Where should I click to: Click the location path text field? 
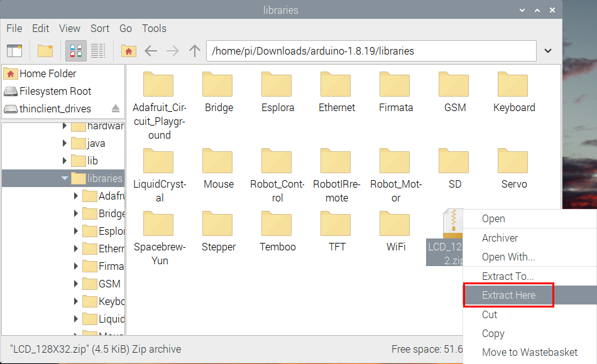tap(371, 51)
